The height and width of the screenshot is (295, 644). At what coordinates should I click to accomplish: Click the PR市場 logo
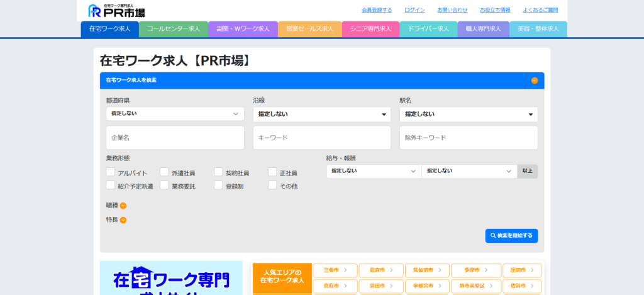coord(116,11)
